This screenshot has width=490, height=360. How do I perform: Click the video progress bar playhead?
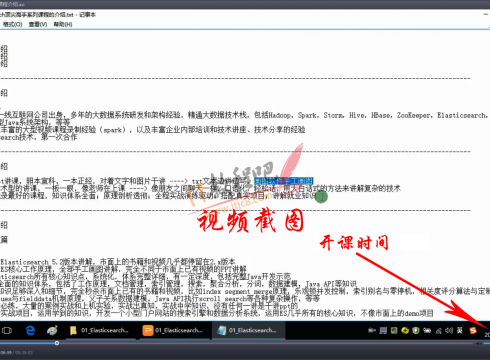57,343
